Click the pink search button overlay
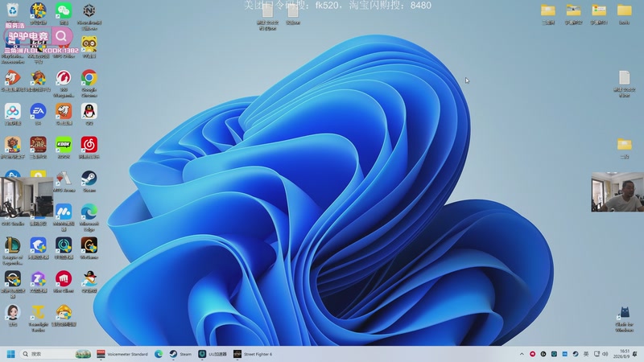The width and height of the screenshot is (644, 362). [x=62, y=36]
